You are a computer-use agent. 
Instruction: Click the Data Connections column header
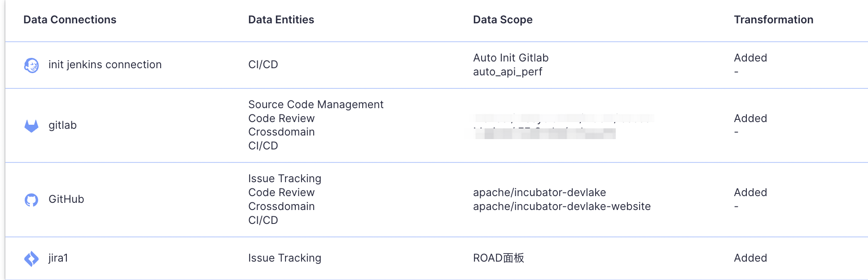[x=70, y=20]
